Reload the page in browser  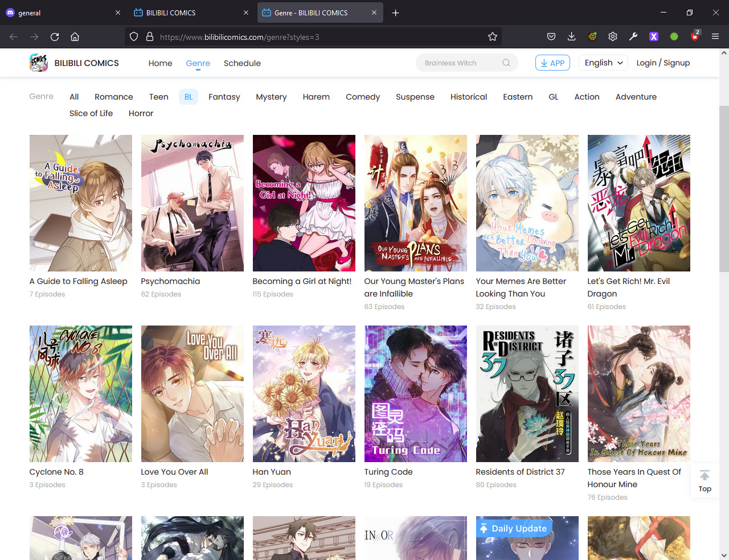pos(55,37)
